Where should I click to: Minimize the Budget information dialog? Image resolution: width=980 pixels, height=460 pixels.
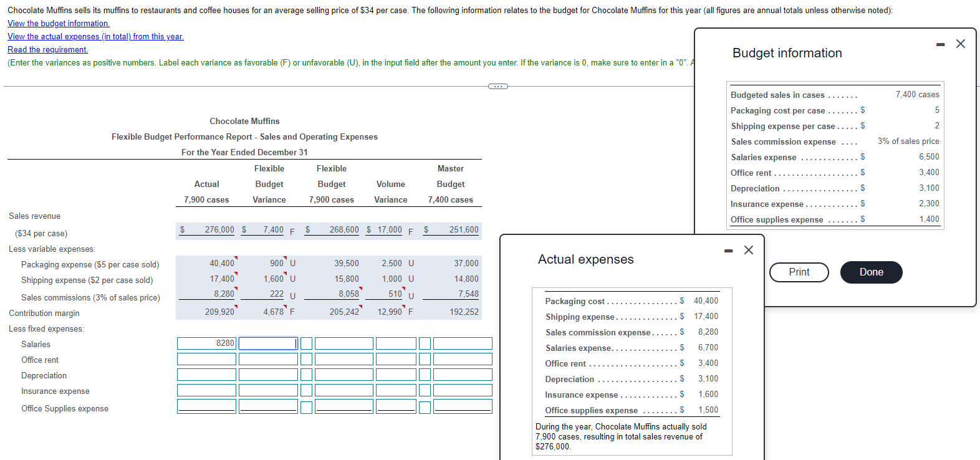(941, 44)
